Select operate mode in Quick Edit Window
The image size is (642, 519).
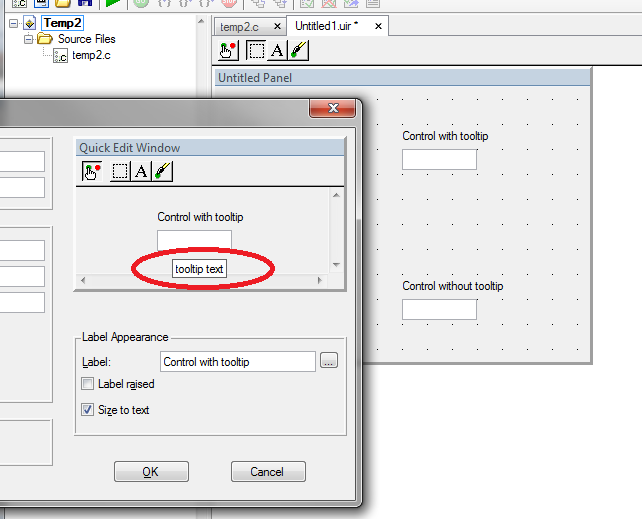tap(92, 171)
